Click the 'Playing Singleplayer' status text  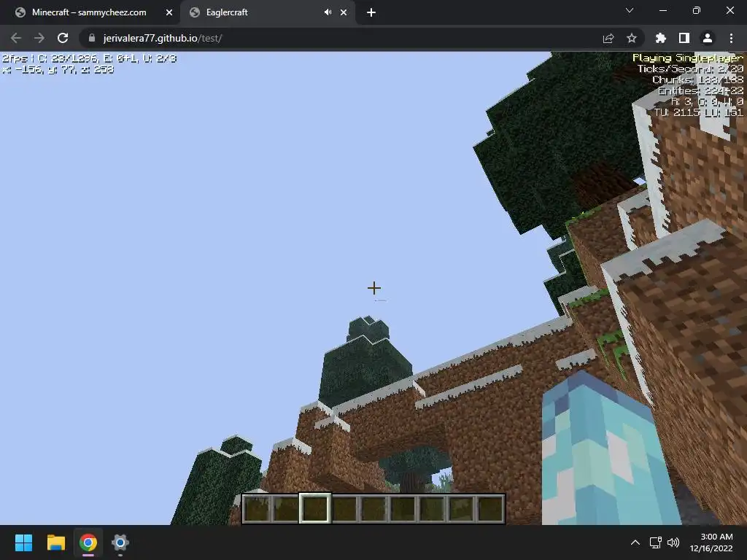tap(687, 58)
